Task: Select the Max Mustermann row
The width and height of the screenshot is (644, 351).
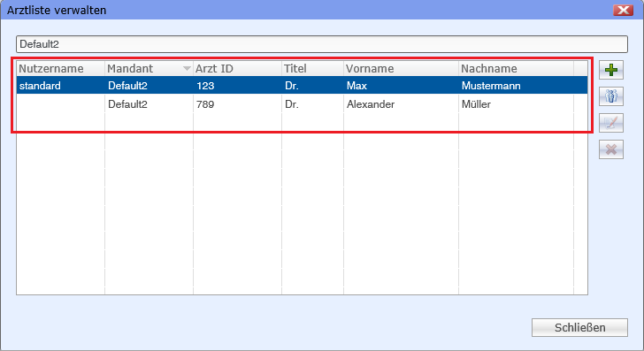Action: click(302, 86)
